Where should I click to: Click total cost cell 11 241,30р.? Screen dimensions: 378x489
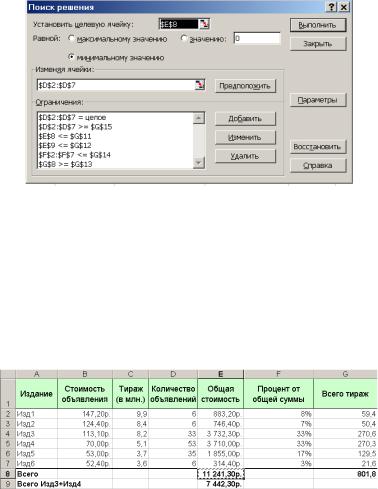(x=221, y=474)
